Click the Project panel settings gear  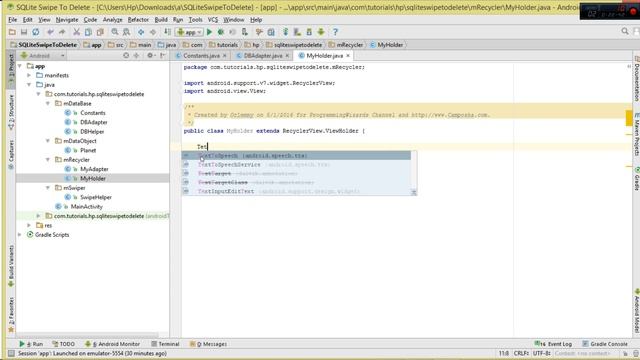pyautogui.click(x=150, y=56)
